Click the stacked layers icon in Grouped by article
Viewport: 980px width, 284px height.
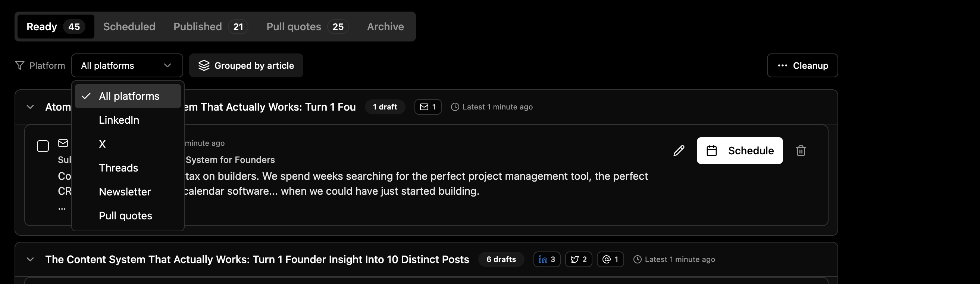[204, 65]
